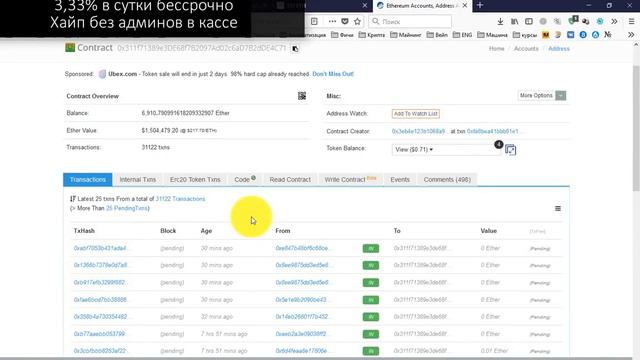Open the Firefox downloads arrow icon

(500, 21)
